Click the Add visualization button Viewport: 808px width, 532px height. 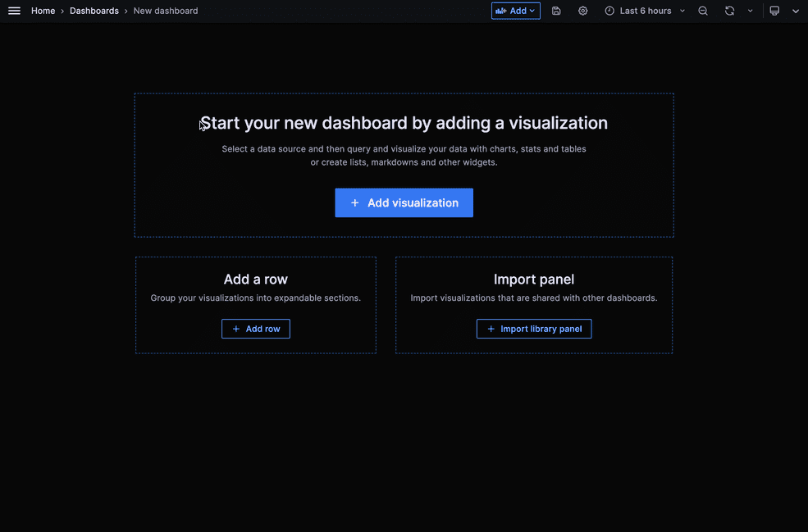[x=404, y=202]
